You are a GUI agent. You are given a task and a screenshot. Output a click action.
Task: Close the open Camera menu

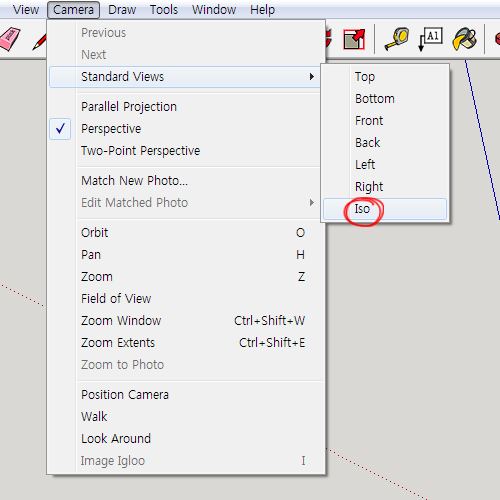click(73, 10)
